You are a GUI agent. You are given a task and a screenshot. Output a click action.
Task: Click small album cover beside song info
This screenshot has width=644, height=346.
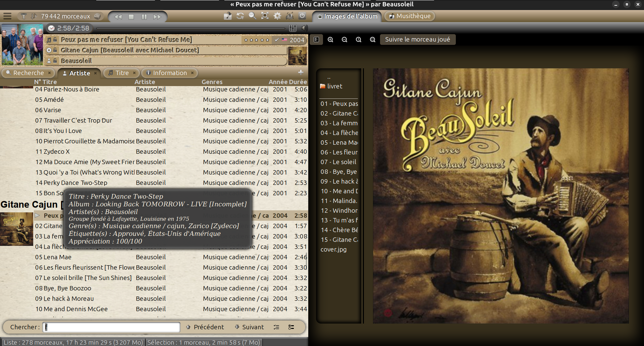(298, 56)
